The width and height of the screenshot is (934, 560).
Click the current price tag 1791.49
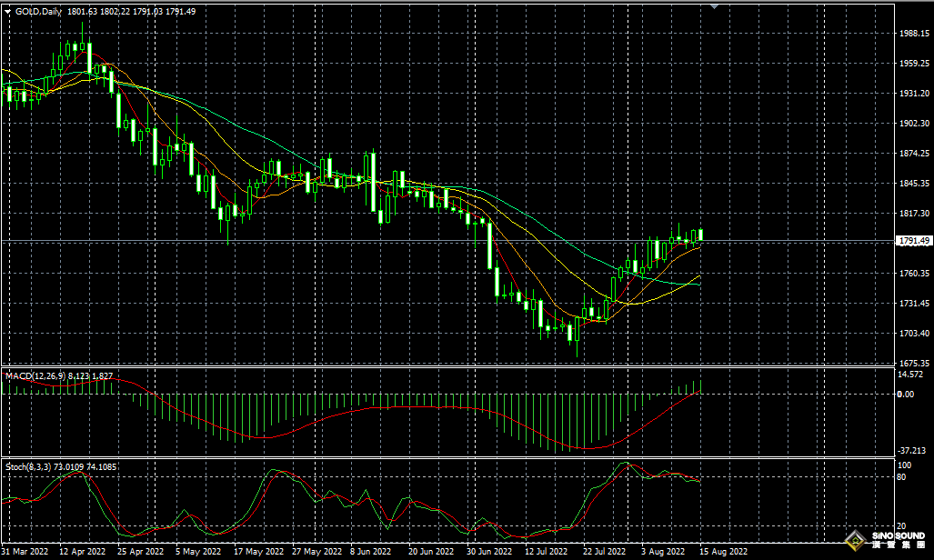click(913, 241)
